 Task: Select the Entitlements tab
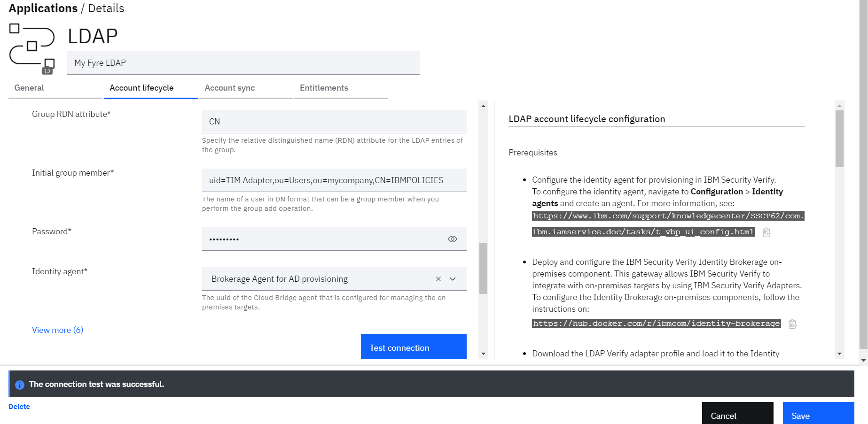tap(341, 88)
